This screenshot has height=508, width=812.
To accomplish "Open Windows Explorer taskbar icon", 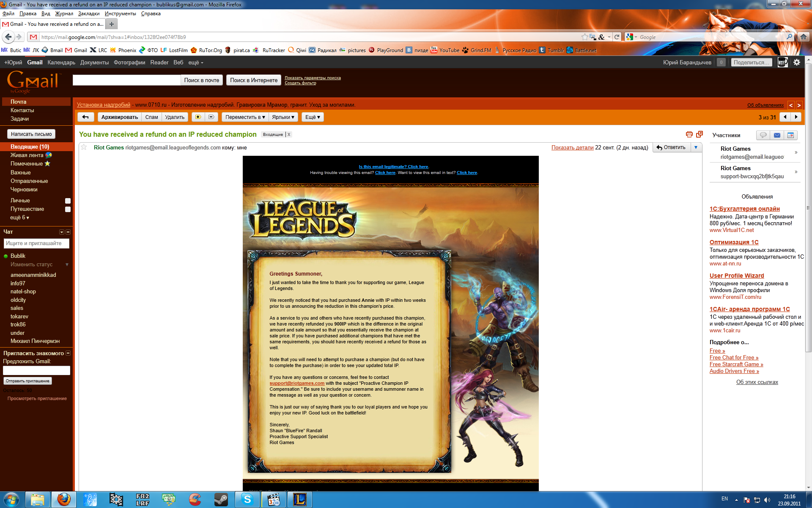I will (38, 500).
